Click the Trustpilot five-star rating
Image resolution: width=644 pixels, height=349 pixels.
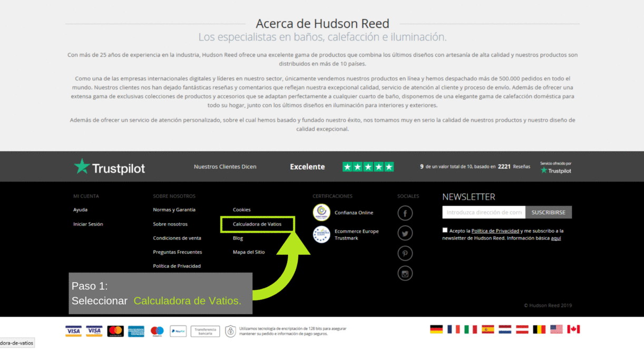pyautogui.click(x=368, y=167)
